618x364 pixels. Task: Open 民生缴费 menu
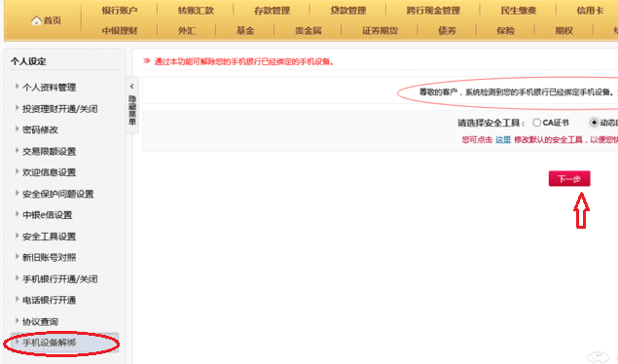point(519,11)
